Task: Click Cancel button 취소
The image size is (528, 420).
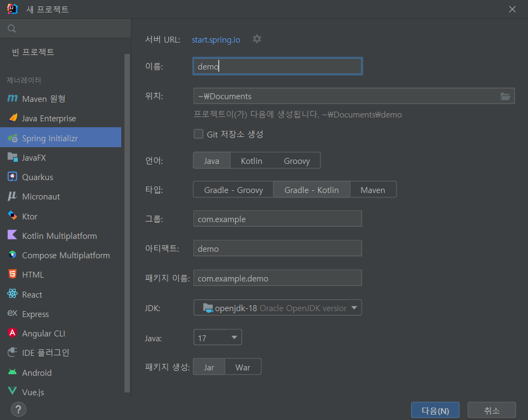Action: (x=491, y=410)
